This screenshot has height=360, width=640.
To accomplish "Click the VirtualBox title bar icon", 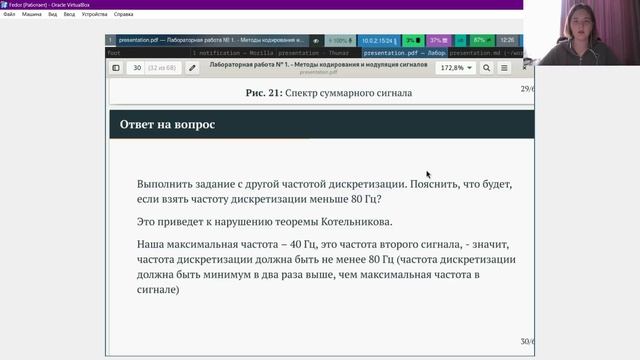I will (x=4, y=4).
